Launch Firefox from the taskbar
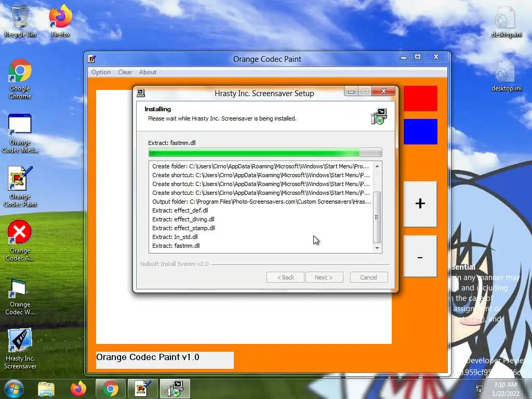The height and width of the screenshot is (399, 532). tap(78, 389)
